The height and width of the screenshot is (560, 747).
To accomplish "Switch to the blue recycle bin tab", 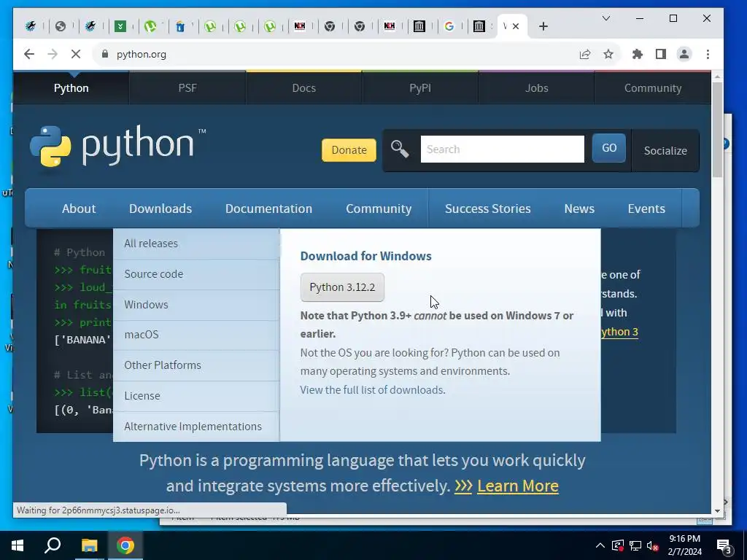I will (180, 26).
